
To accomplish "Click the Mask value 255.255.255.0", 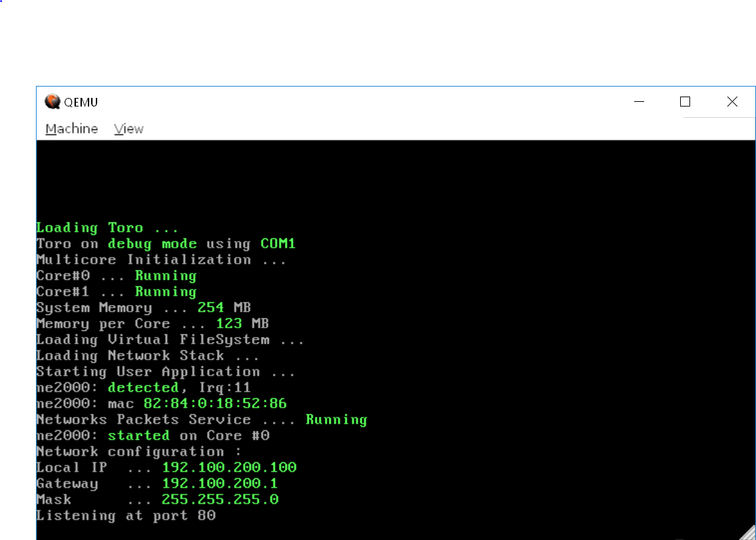I will pyautogui.click(x=220, y=499).
